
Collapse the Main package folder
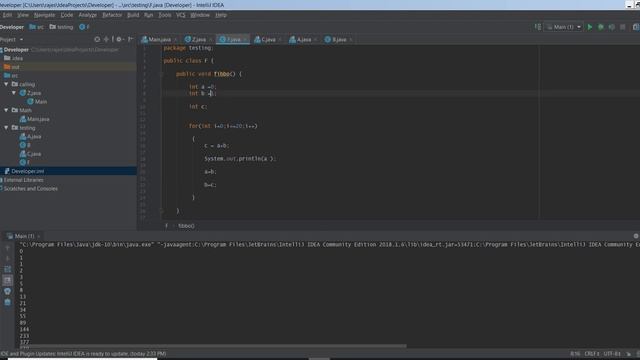pos(6,110)
